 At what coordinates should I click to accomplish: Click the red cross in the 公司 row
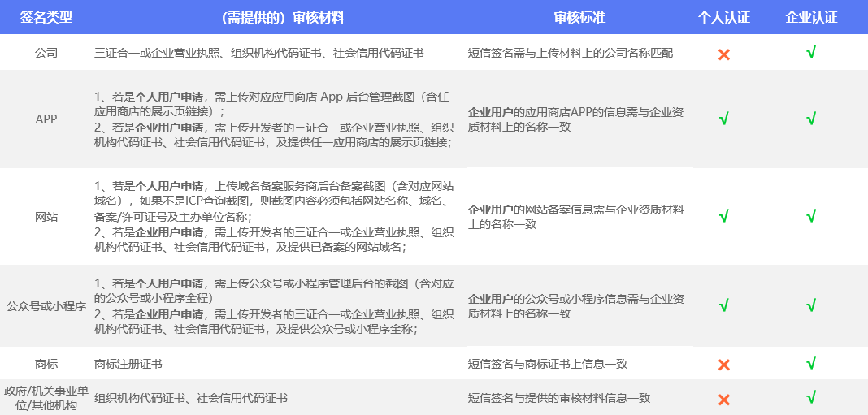723,54
